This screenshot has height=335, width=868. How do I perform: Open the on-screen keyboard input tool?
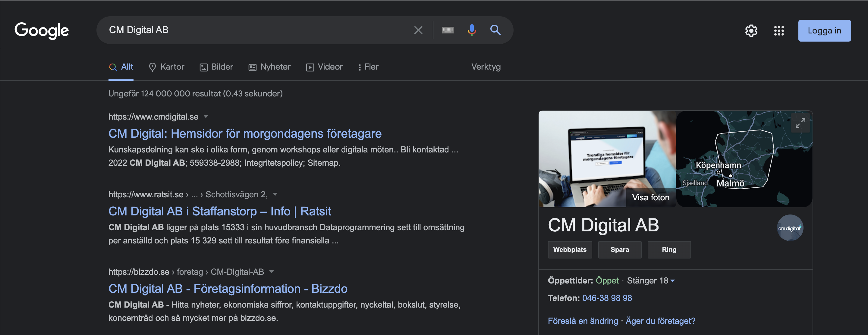coord(448,30)
